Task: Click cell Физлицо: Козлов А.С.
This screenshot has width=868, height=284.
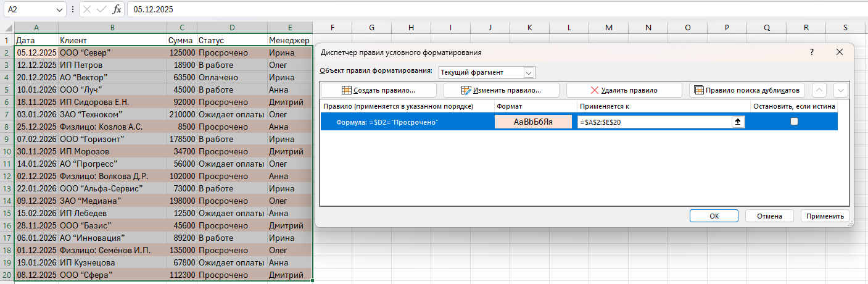Action: pyautogui.click(x=112, y=127)
